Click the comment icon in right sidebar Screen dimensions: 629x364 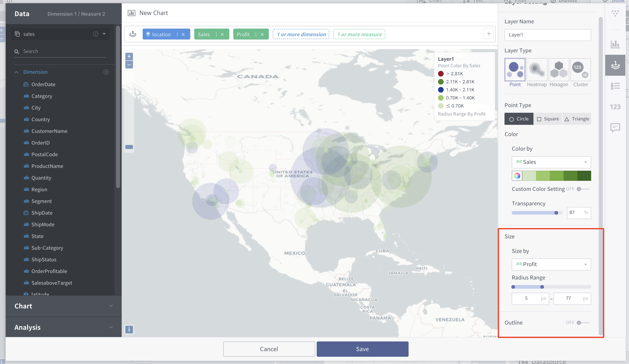(615, 127)
